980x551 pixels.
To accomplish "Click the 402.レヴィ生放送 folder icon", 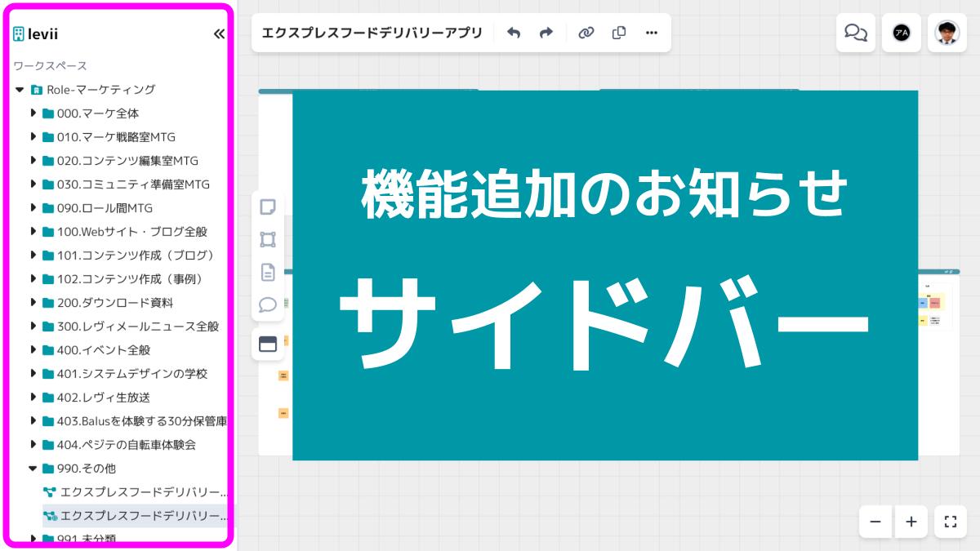I will [x=48, y=398].
